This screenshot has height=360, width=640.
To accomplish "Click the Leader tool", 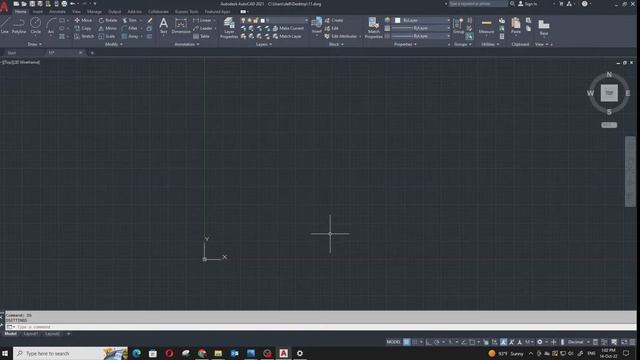I will [x=203, y=28].
